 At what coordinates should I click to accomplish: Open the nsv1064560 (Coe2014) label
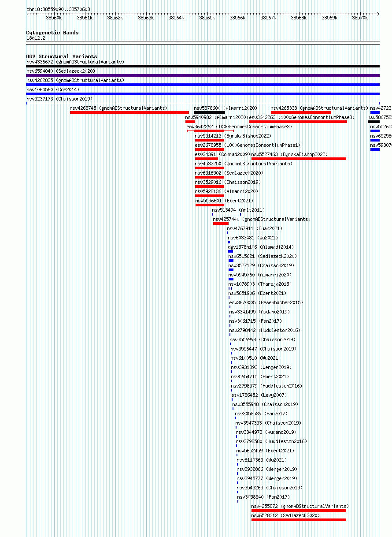tap(53, 89)
